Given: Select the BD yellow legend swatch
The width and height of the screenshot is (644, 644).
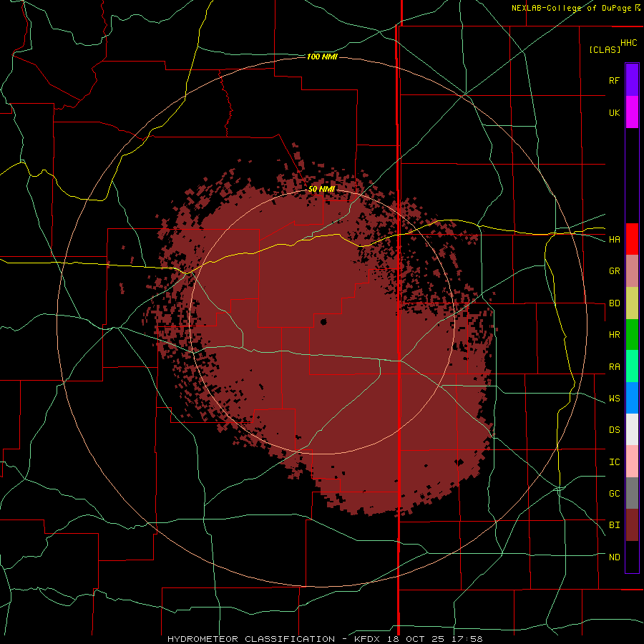Looking at the screenshot, I should pyautogui.click(x=632, y=303).
